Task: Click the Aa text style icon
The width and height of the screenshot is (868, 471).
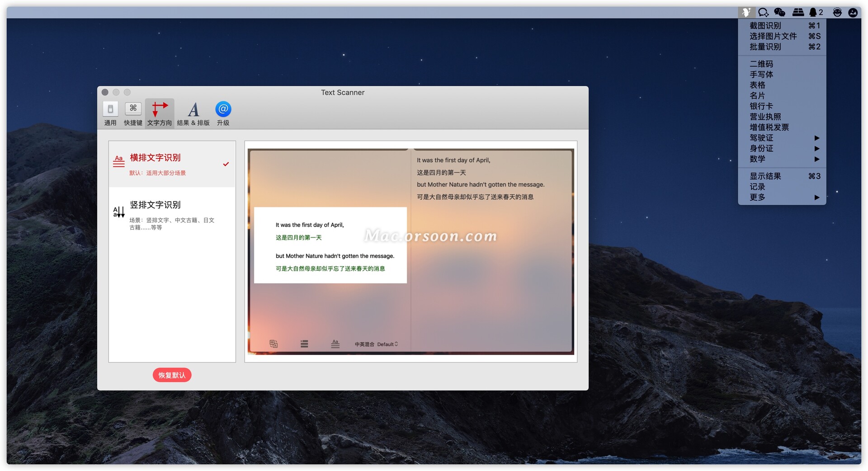Action: pyautogui.click(x=335, y=344)
